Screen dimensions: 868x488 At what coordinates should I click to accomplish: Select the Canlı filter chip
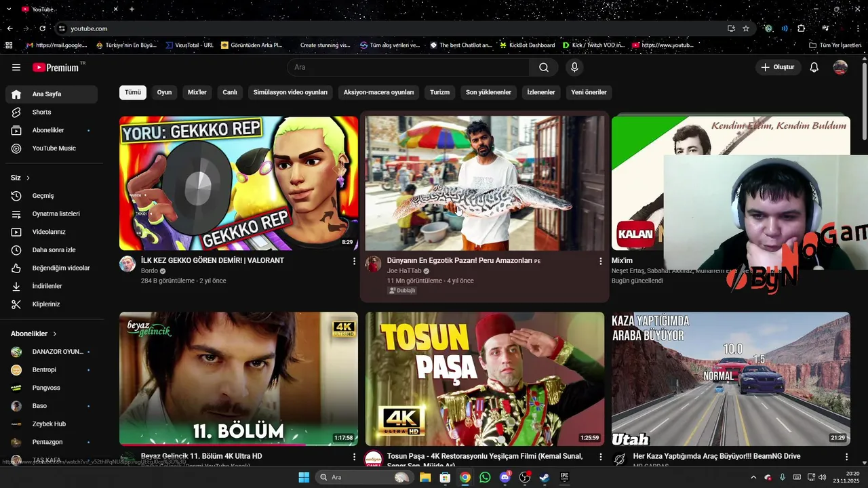(230, 92)
